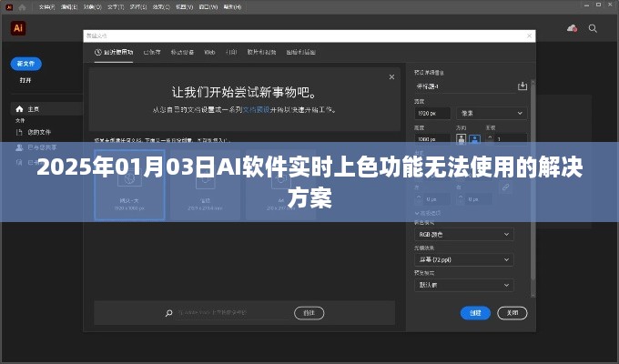Collapse the advanced options section
The width and height of the screenshot is (619, 364).
click(x=428, y=213)
